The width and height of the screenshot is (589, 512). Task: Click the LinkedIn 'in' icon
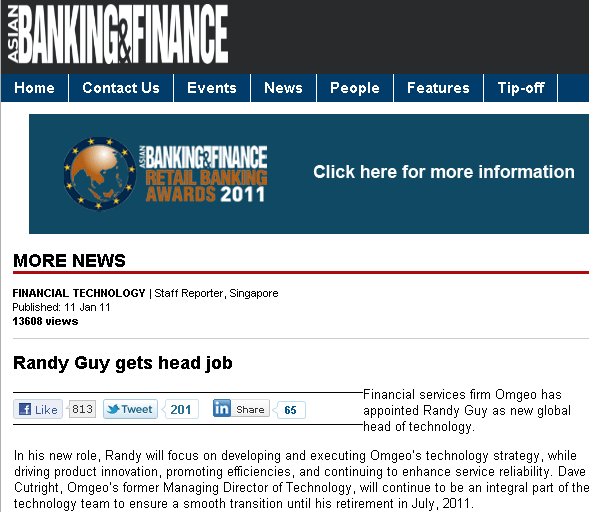222,408
